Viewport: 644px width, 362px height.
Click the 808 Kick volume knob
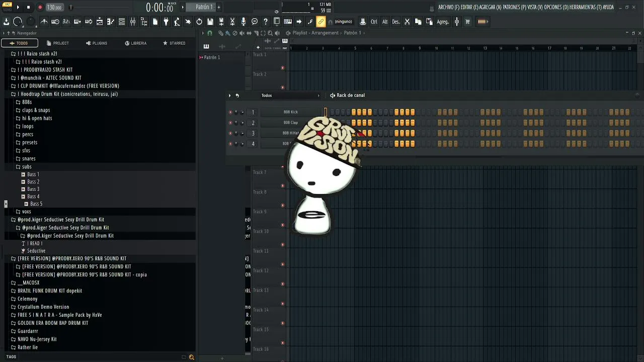(243, 112)
